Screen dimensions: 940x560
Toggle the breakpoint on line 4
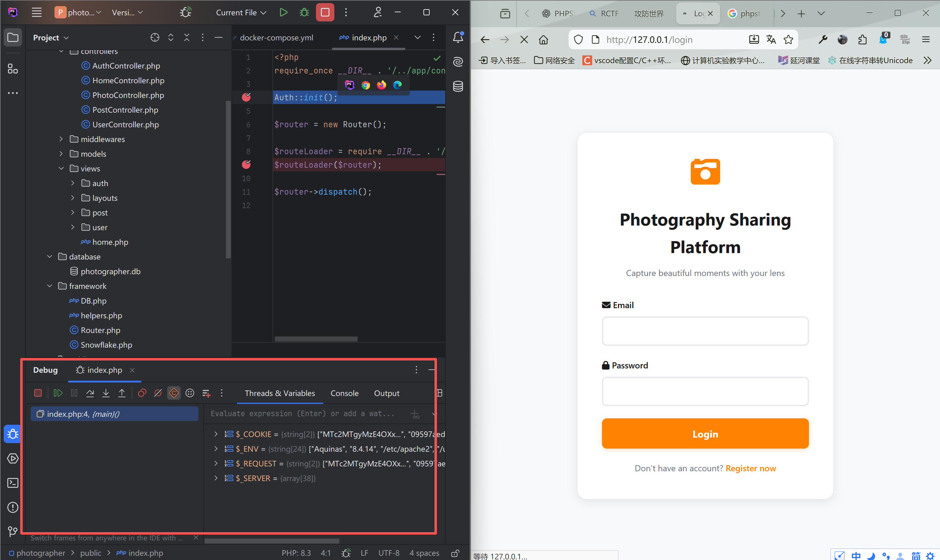click(x=246, y=97)
